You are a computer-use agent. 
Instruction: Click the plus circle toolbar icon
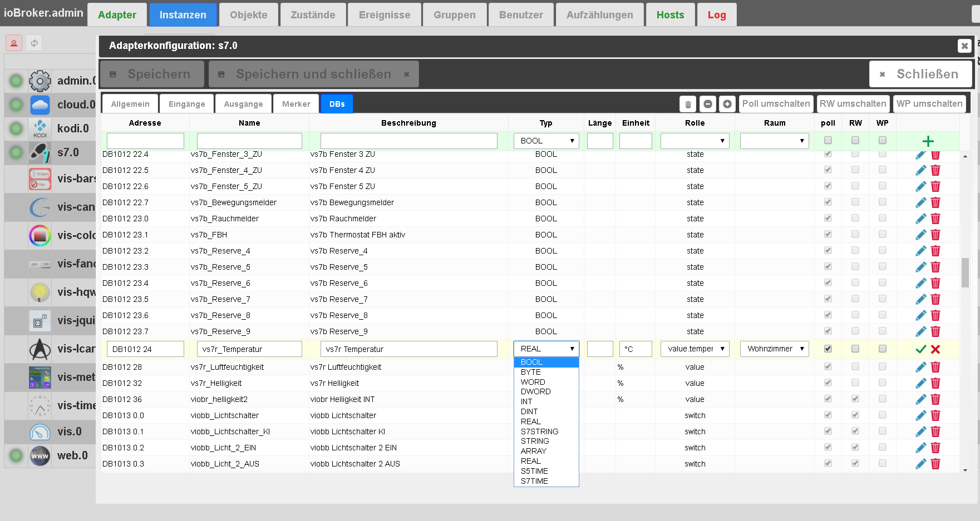727,104
